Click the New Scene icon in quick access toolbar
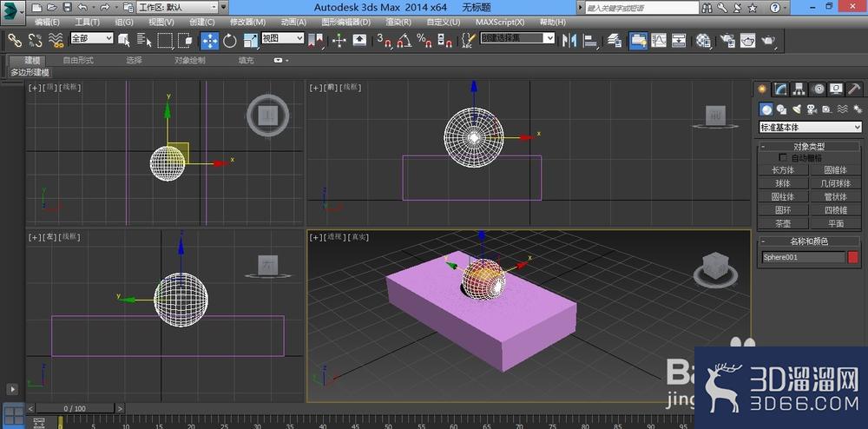The width and height of the screenshot is (868, 429). pos(36,8)
